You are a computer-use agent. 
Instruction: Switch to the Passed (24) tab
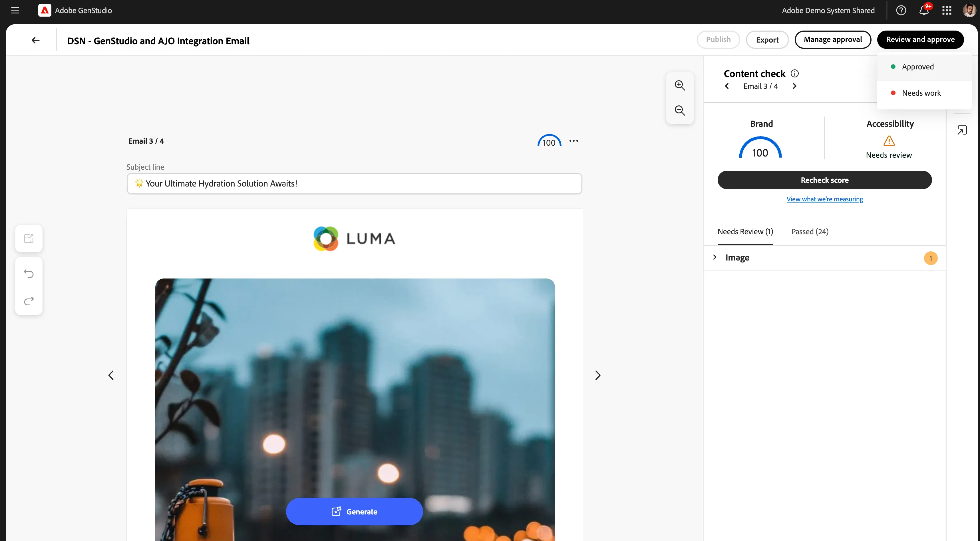(810, 231)
